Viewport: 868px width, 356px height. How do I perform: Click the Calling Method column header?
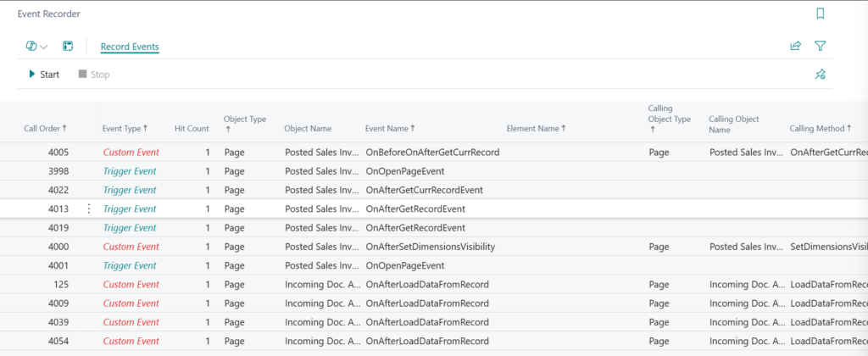pyautogui.click(x=820, y=128)
